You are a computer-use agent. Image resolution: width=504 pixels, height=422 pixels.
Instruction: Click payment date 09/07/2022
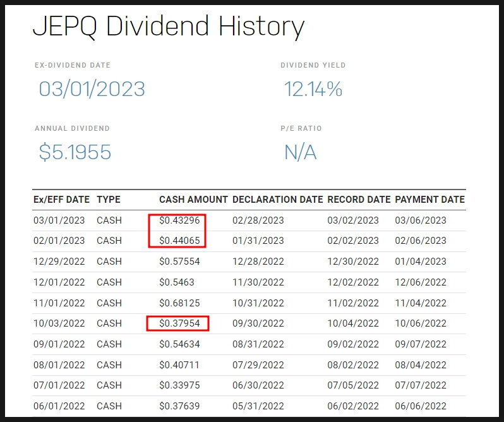421,344
